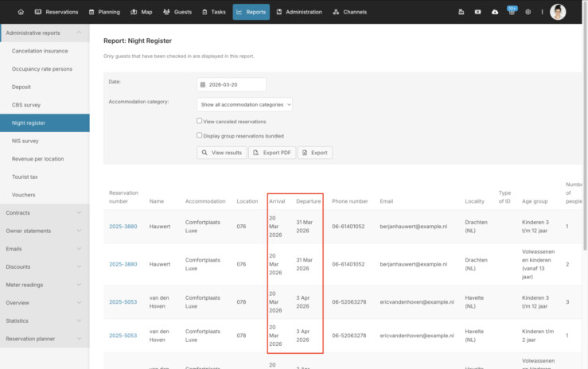Viewport: 588px width, 369px height.
Task: Toggle View canceled reservations checkbox
Action: click(200, 121)
